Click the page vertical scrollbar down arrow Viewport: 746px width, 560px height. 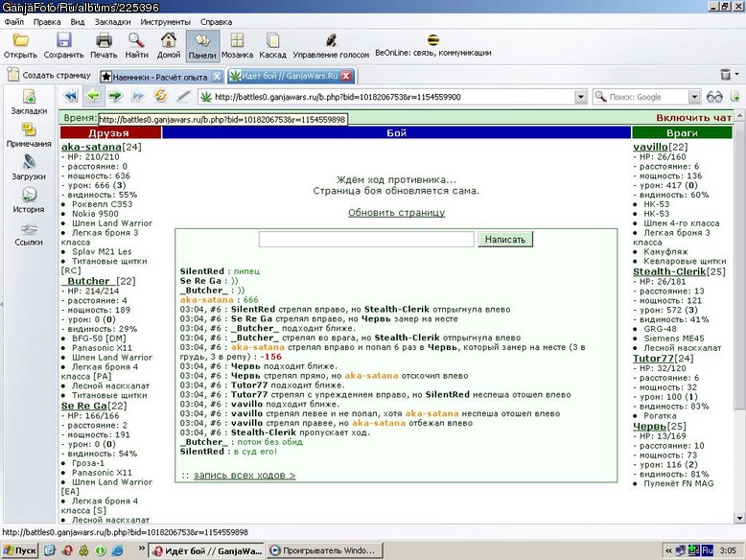tap(739, 518)
